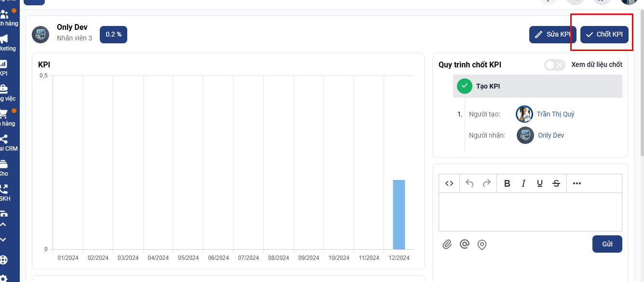
Task: Toggle the Xem dữ liệu chốt switch
Action: [x=554, y=65]
